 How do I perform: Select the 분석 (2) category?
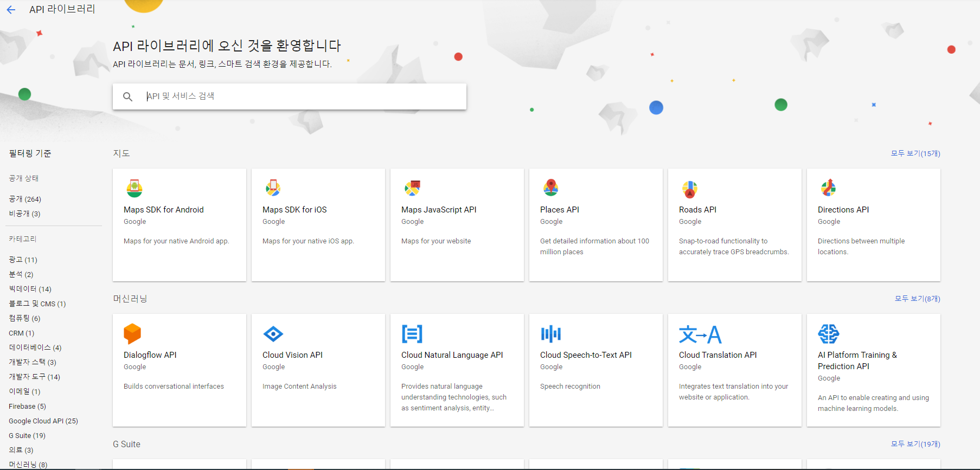point(21,274)
